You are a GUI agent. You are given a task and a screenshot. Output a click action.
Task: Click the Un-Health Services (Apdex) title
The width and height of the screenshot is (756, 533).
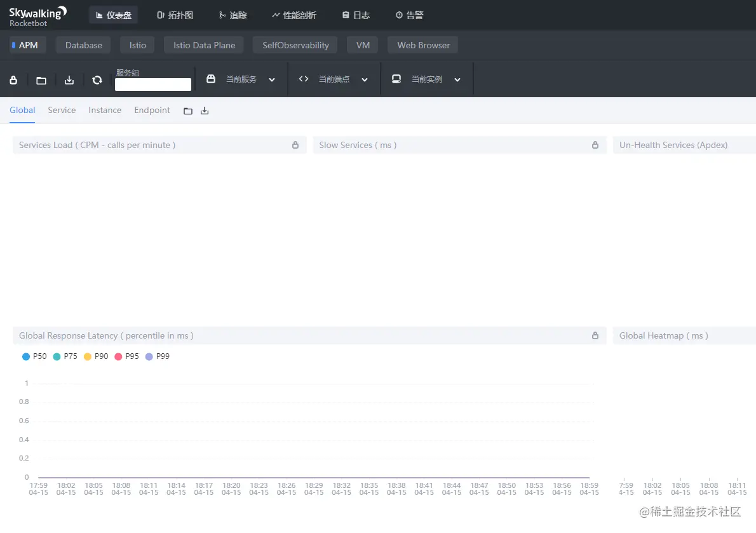click(x=673, y=145)
